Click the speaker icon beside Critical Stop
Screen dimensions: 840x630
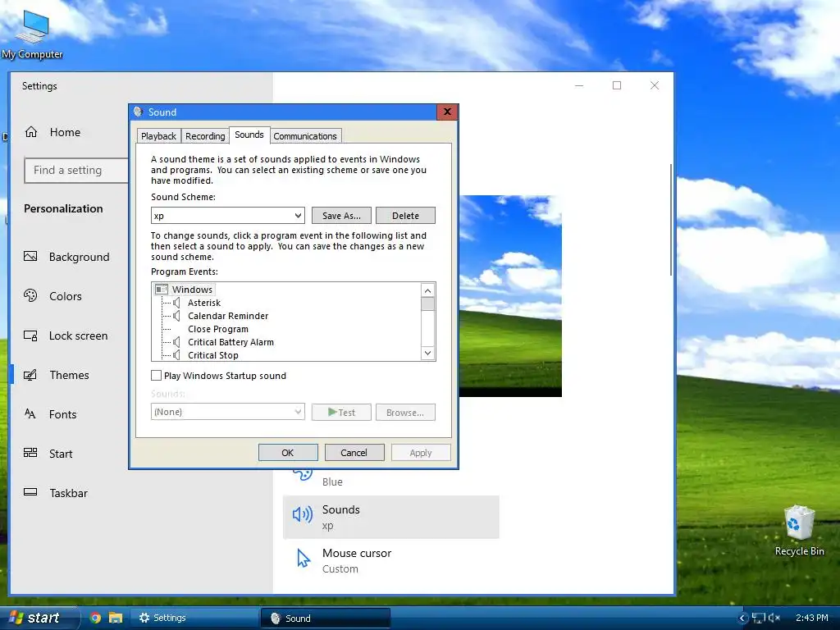[176, 355]
